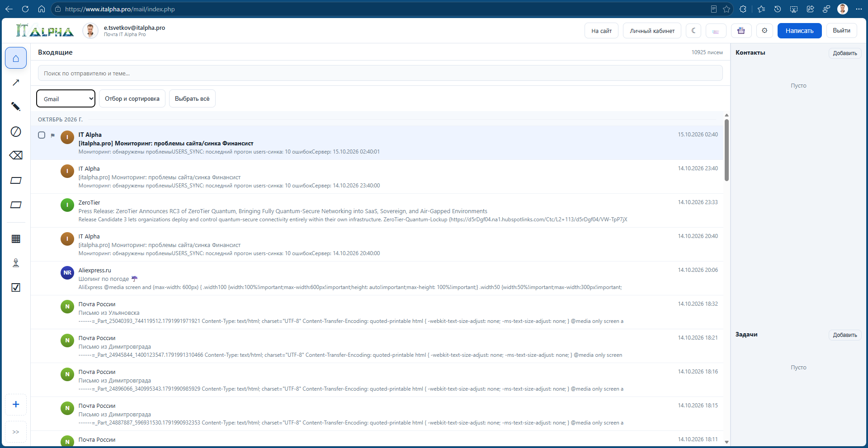Open the Inbox home icon in sidebar
This screenshot has height=448, width=868.
click(x=16, y=58)
